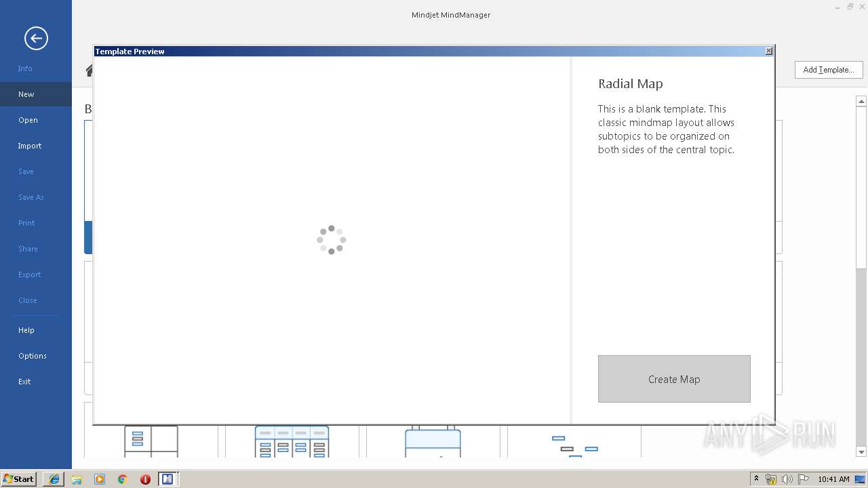Click the volume tray icon
Image resolution: width=868 pixels, height=488 pixels.
click(x=787, y=479)
